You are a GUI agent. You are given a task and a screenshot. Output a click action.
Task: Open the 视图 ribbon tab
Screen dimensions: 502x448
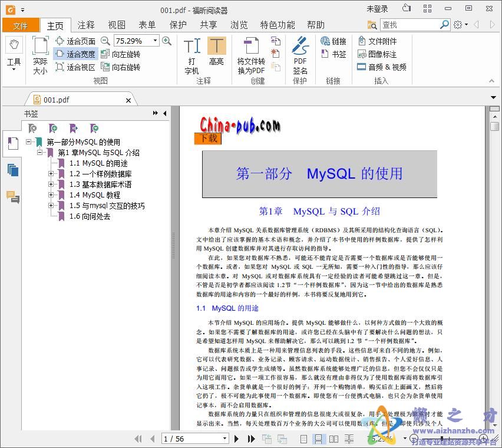[116, 25]
